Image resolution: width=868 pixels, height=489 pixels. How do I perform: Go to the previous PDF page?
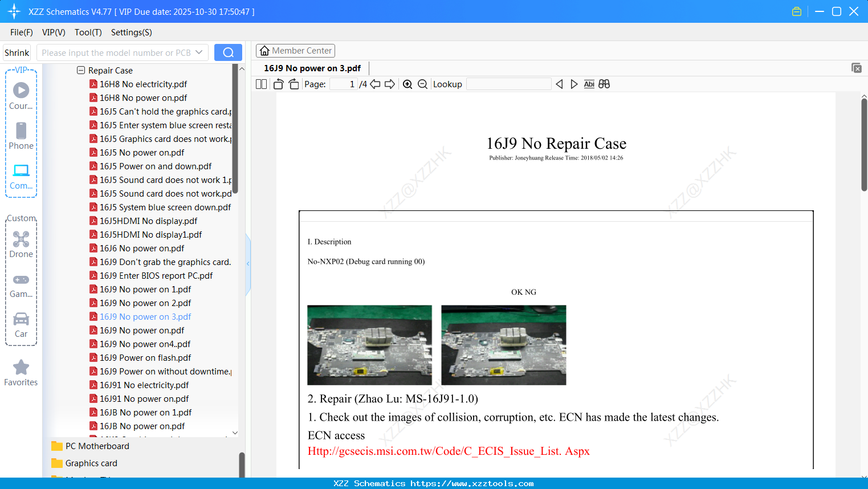click(x=375, y=84)
